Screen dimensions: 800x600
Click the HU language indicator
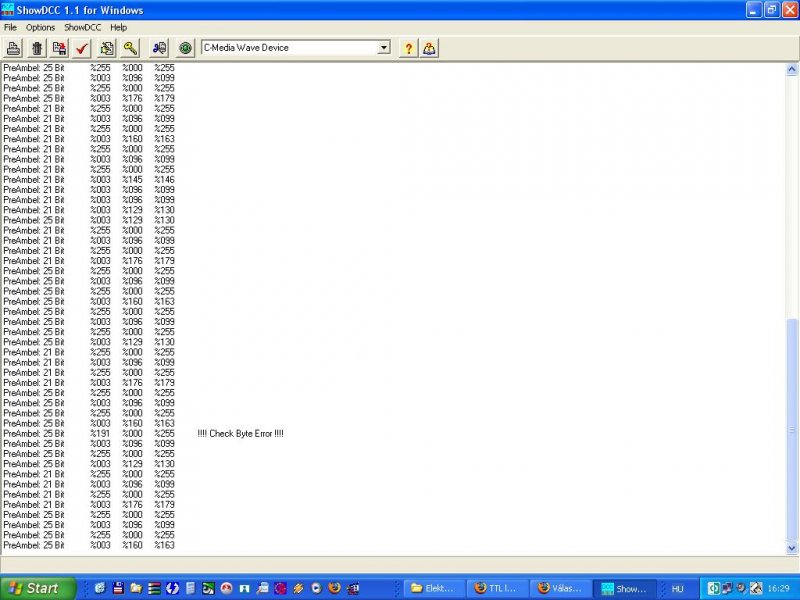click(677, 589)
